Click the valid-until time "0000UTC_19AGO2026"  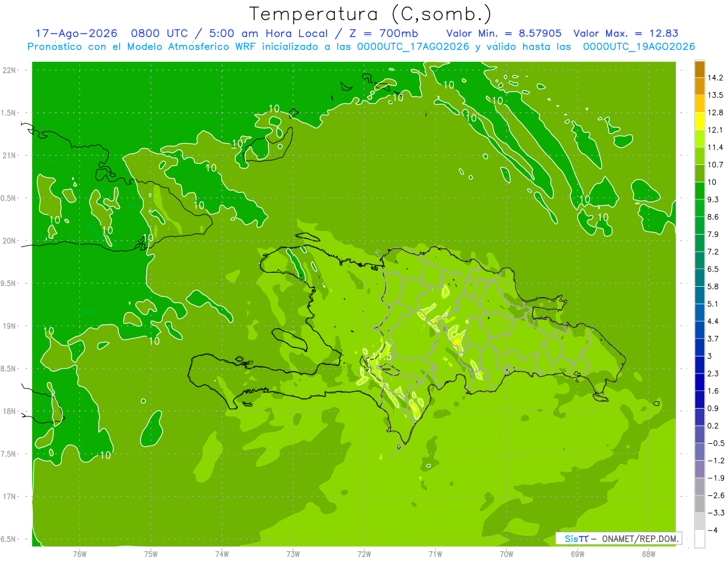coord(639,47)
